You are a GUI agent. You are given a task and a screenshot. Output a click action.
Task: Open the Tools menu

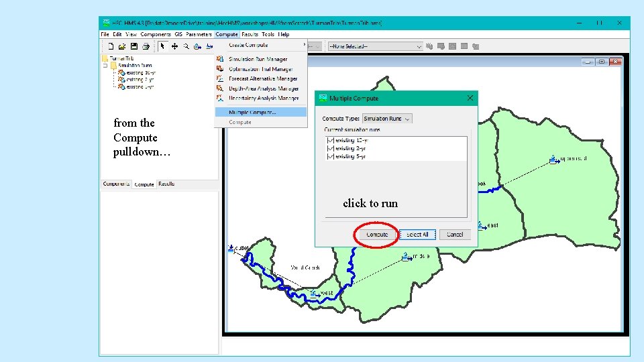(268, 34)
